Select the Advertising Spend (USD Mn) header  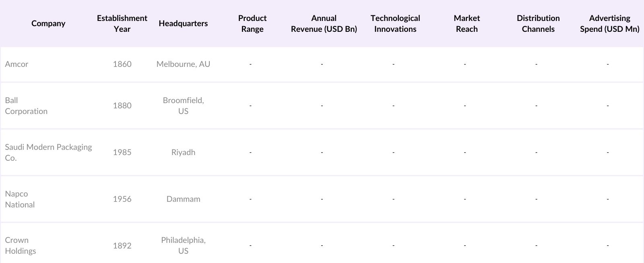pyautogui.click(x=609, y=23)
